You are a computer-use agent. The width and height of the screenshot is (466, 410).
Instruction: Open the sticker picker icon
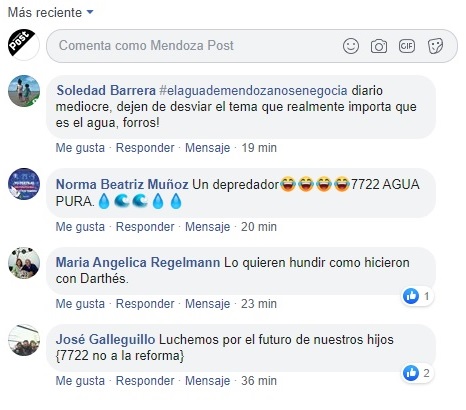coord(435,46)
